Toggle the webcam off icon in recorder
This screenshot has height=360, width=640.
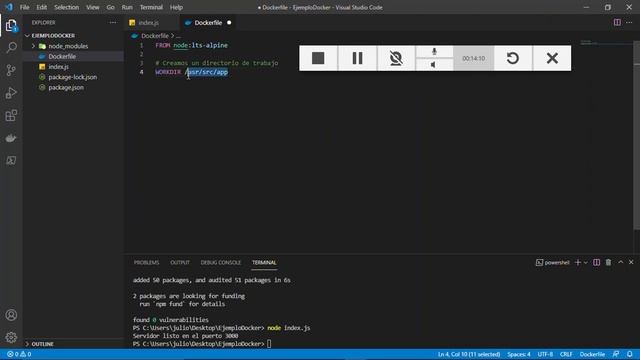tap(396, 58)
